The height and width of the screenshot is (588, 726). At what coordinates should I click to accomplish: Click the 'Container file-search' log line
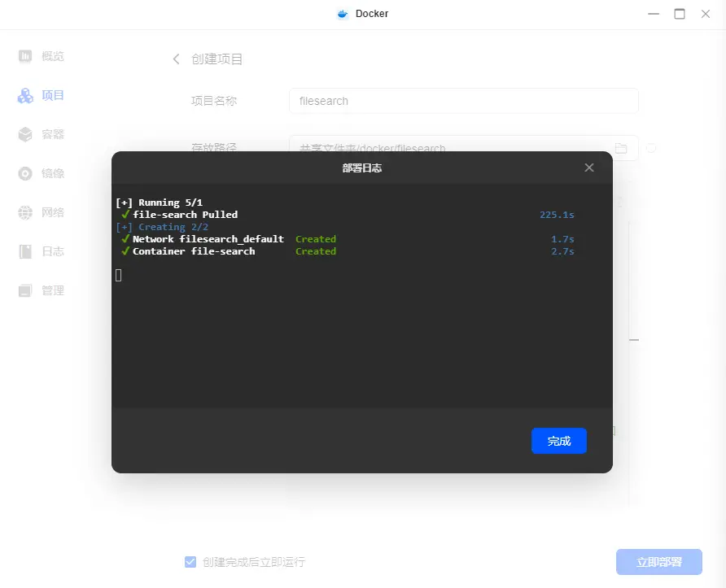tap(194, 251)
